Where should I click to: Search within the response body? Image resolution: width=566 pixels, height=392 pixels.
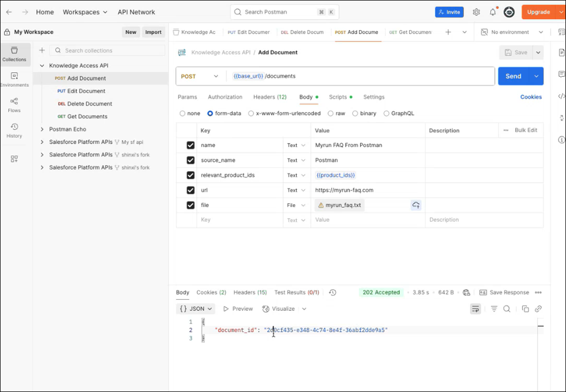pos(507,309)
